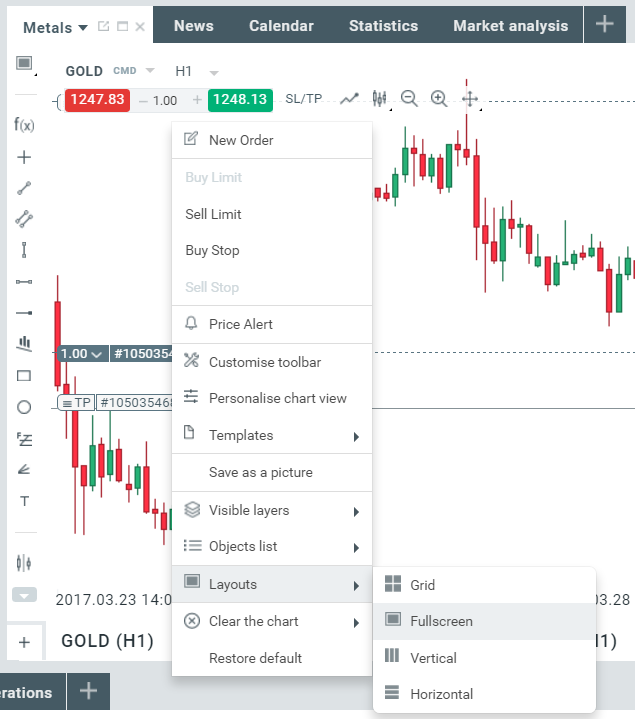The image size is (635, 719).
Task: Choose the Horizontal layout option
Action: coord(441,694)
